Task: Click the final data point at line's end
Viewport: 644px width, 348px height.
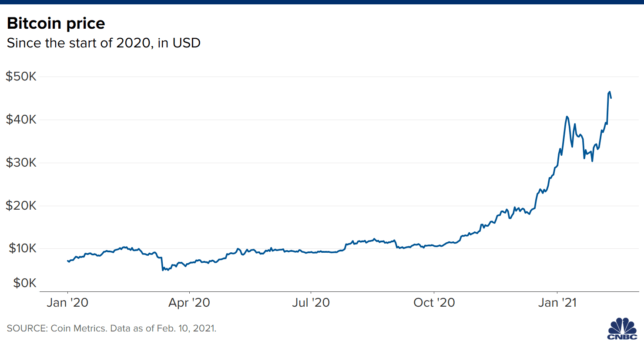Action: point(611,98)
